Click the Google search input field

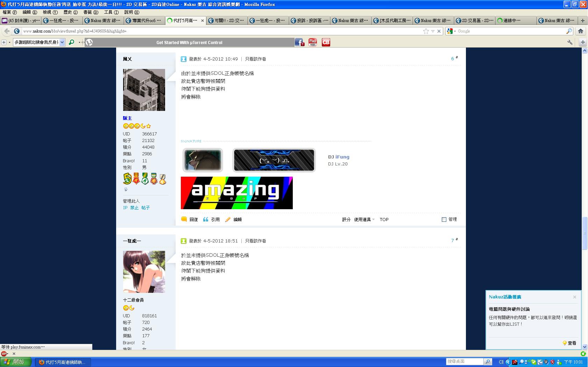coord(511,31)
